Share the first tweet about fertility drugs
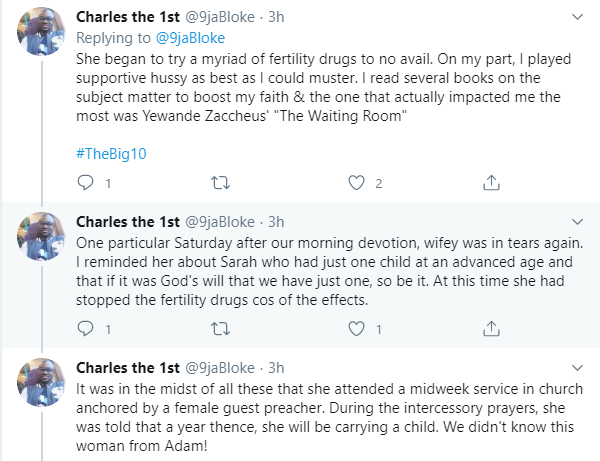Image resolution: width=600 pixels, height=461 pixels. pos(490,183)
